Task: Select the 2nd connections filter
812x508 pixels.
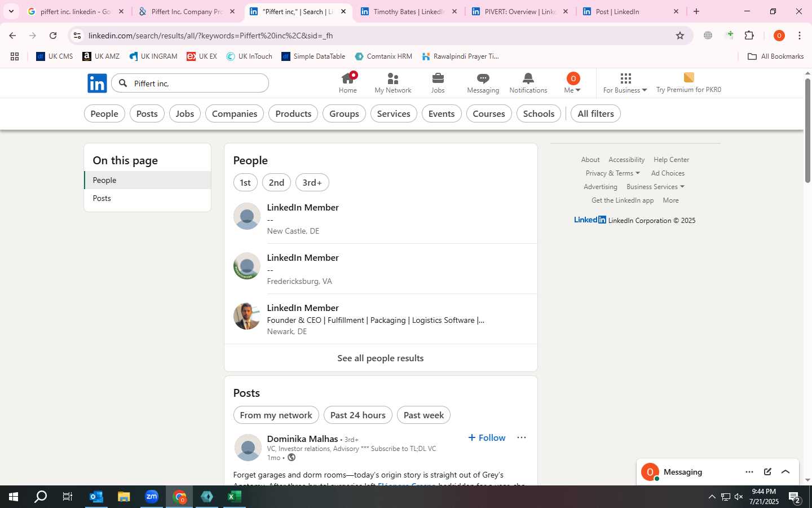Action: coord(276,182)
